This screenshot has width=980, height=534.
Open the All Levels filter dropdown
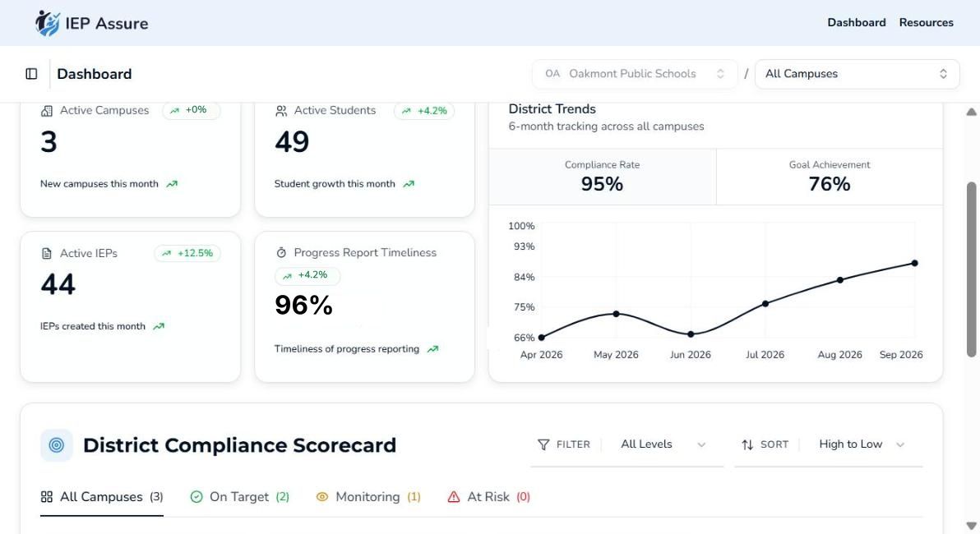663,444
